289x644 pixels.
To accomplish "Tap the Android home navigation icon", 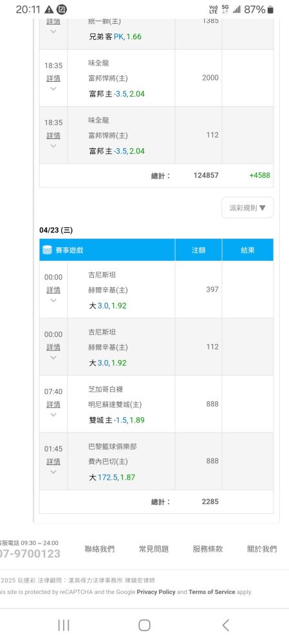I will (x=144, y=625).
